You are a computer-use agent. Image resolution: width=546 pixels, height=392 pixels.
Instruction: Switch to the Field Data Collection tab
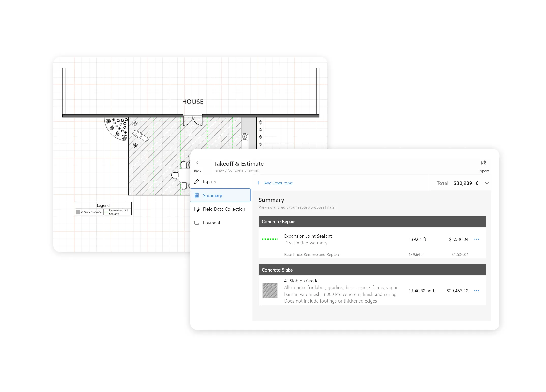(224, 209)
